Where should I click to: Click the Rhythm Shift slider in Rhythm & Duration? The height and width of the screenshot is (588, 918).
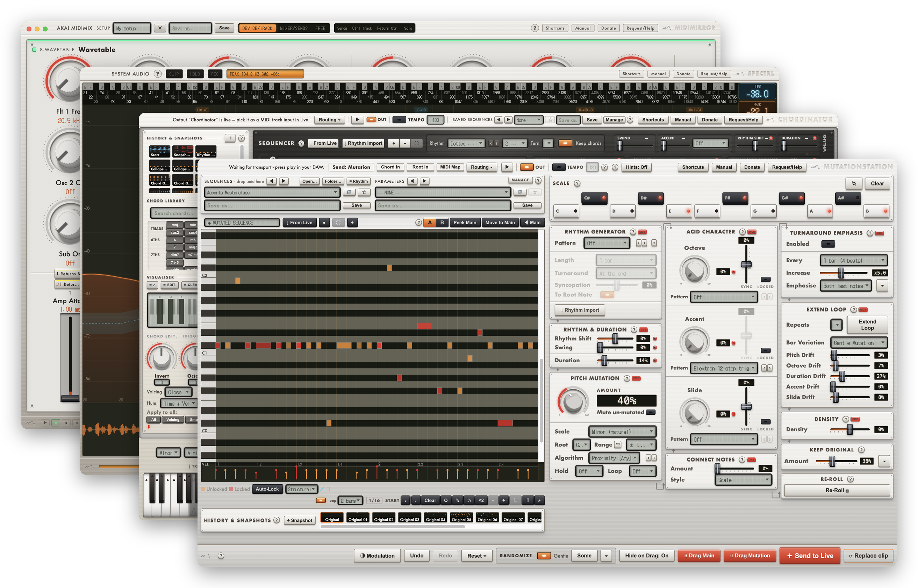coord(615,339)
